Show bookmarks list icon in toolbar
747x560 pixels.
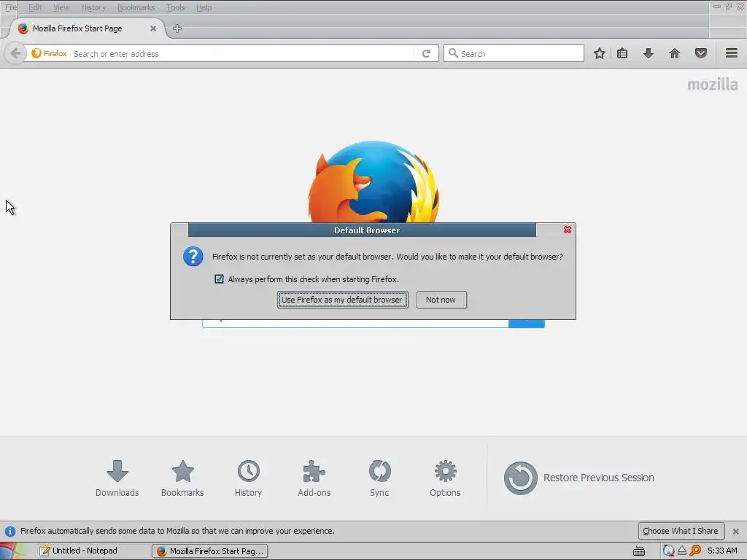[x=622, y=53]
